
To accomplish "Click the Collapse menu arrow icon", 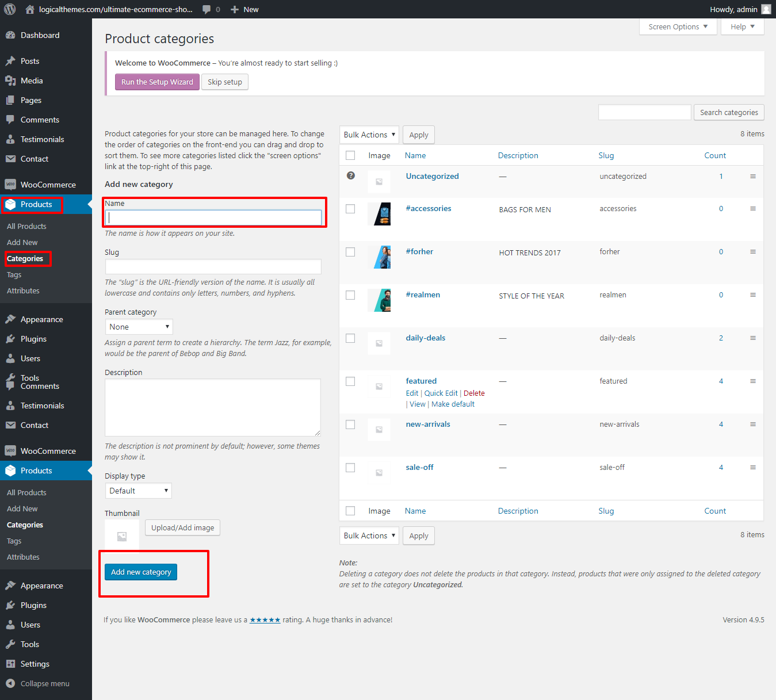I will [x=10, y=683].
